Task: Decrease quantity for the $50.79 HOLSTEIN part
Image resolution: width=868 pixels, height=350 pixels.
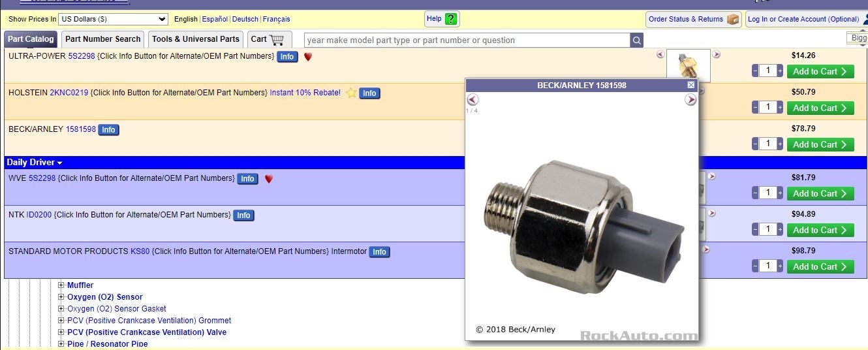Action: click(755, 107)
